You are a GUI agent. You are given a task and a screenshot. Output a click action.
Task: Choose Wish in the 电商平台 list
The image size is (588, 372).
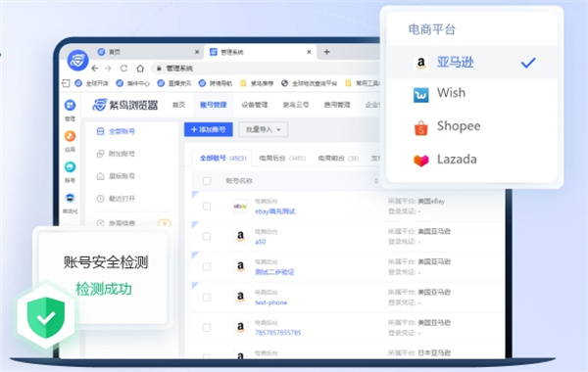[471, 93]
